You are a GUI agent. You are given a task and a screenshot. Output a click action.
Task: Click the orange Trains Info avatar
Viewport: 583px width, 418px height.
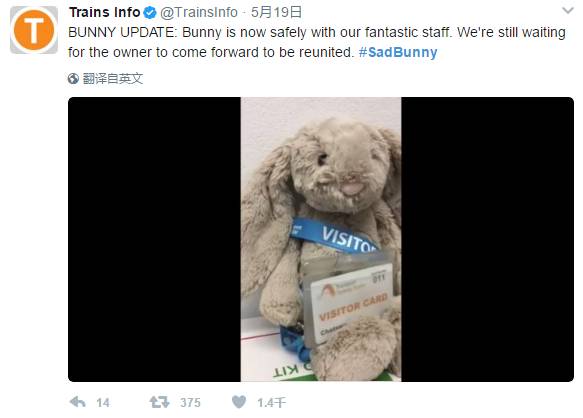click(x=34, y=30)
